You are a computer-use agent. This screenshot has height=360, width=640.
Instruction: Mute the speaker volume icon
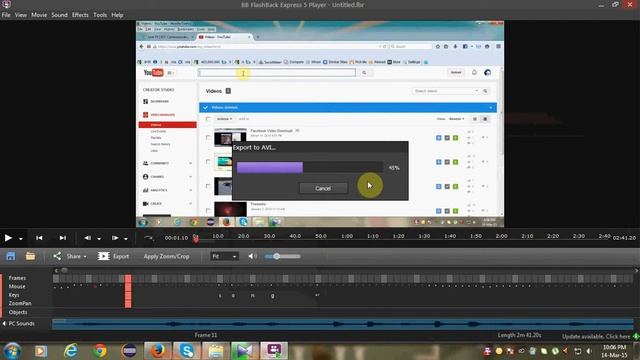coord(252,256)
